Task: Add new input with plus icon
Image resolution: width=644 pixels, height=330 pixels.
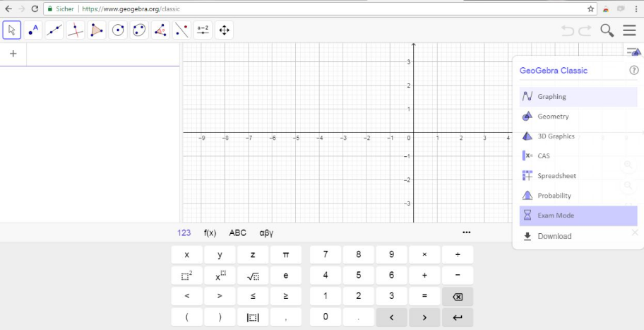Action: click(13, 54)
